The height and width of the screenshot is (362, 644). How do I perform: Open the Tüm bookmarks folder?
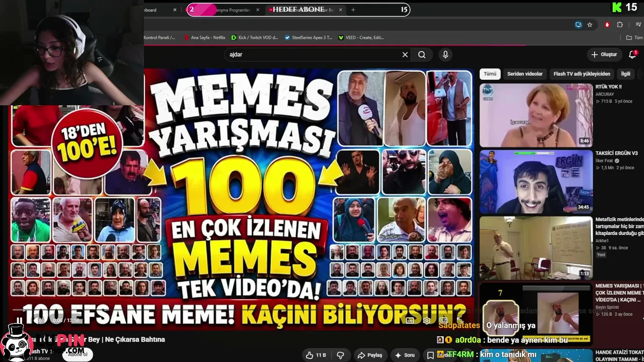click(x=634, y=38)
